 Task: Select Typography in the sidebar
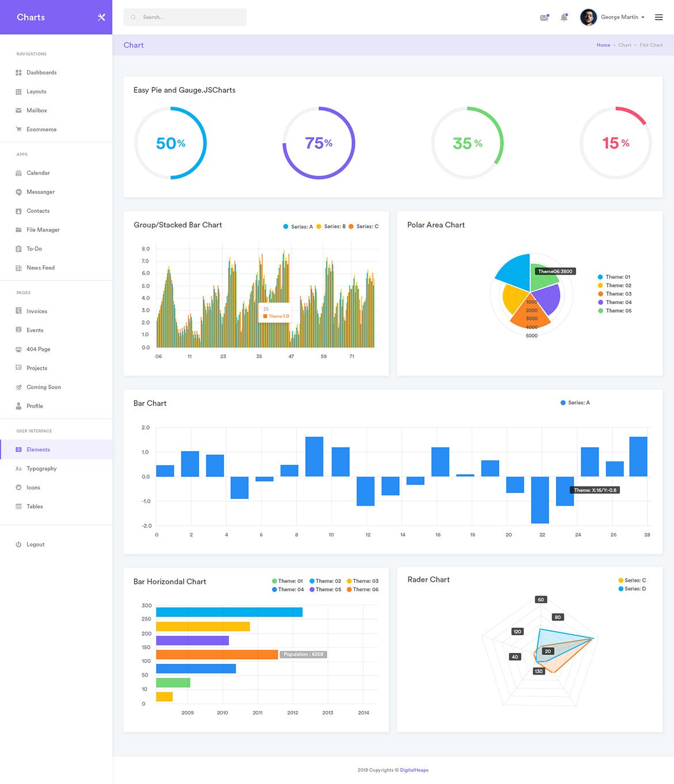tap(42, 468)
